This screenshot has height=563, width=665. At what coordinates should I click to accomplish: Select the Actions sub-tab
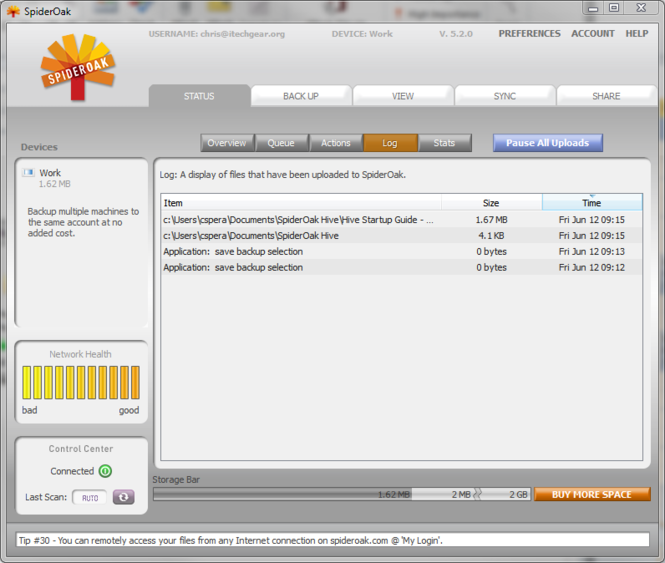pos(335,143)
